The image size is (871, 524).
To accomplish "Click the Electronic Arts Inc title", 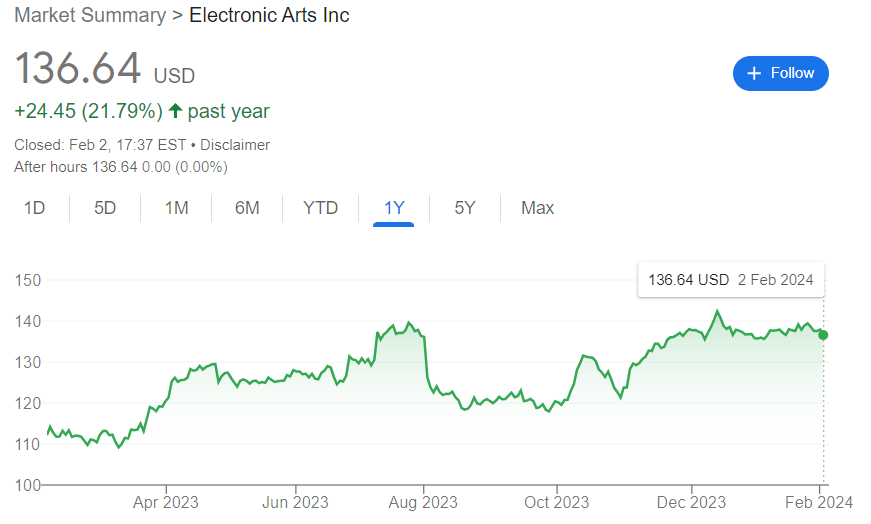I will 269,15.
